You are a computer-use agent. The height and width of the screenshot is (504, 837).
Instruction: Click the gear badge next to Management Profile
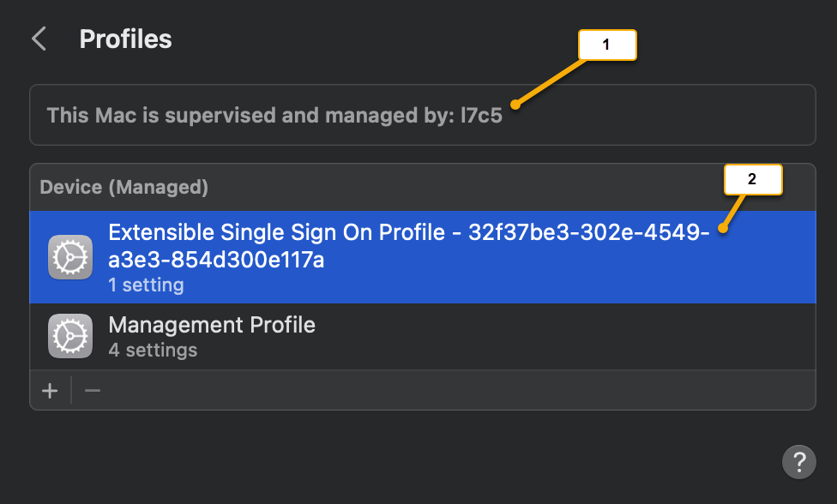click(x=69, y=335)
